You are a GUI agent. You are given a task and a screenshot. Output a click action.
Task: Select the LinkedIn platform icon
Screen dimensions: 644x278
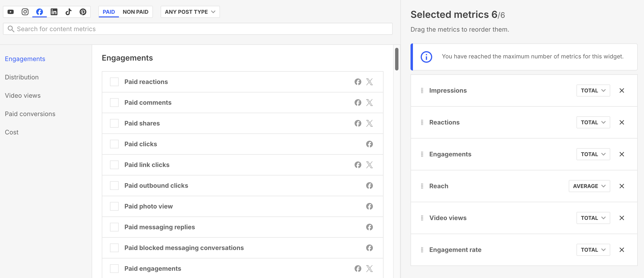coord(54,12)
